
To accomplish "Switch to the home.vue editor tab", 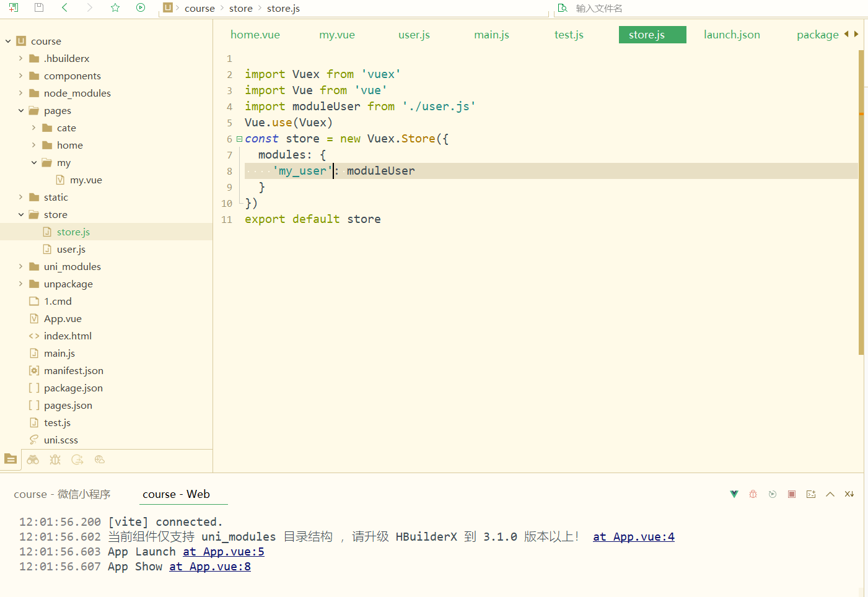I will (x=255, y=35).
